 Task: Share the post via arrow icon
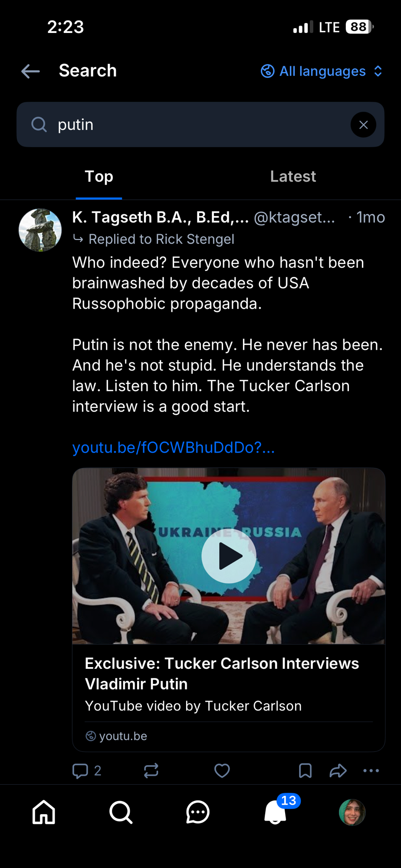click(338, 771)
